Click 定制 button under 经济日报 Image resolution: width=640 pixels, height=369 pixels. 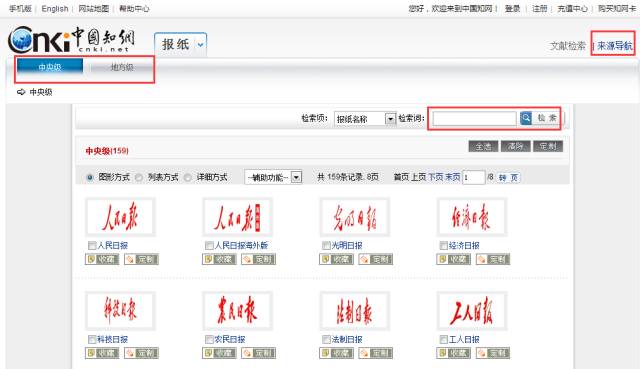(x=493, y=259)
